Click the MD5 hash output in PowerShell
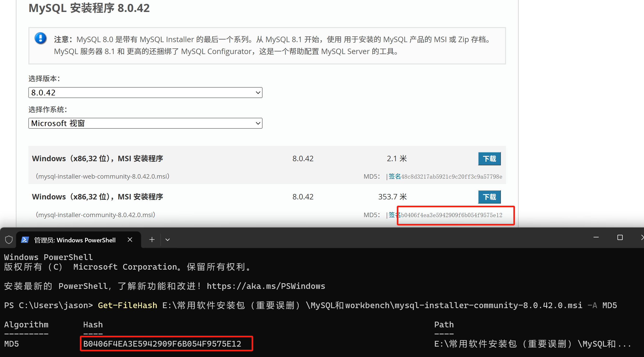Viewport: 644px width, 357px height. click(162, 344)
